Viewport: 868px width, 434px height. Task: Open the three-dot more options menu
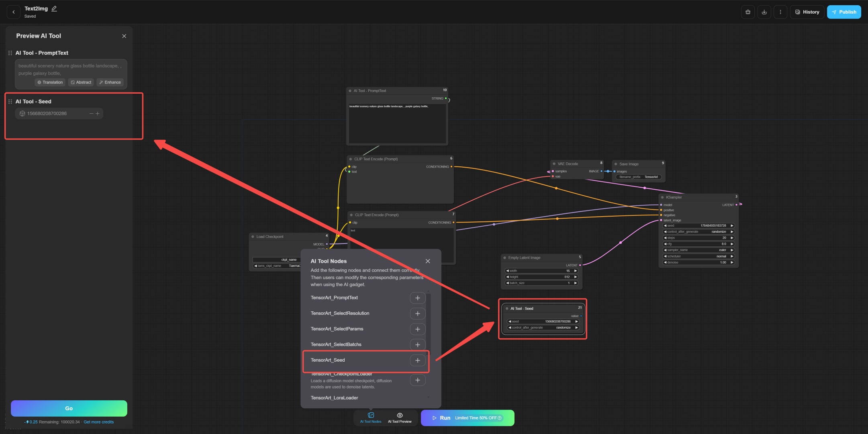coord(780,12)
